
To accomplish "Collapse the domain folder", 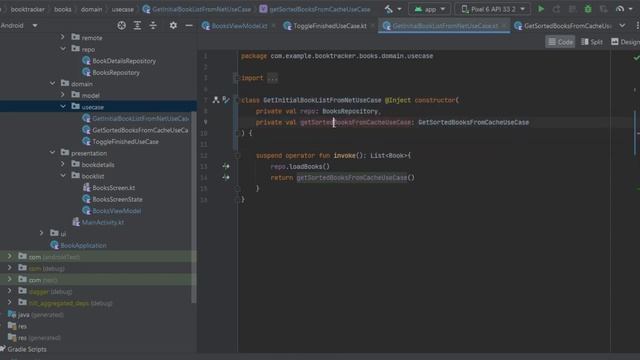I will pyautogui.click(x=52, y=83).
